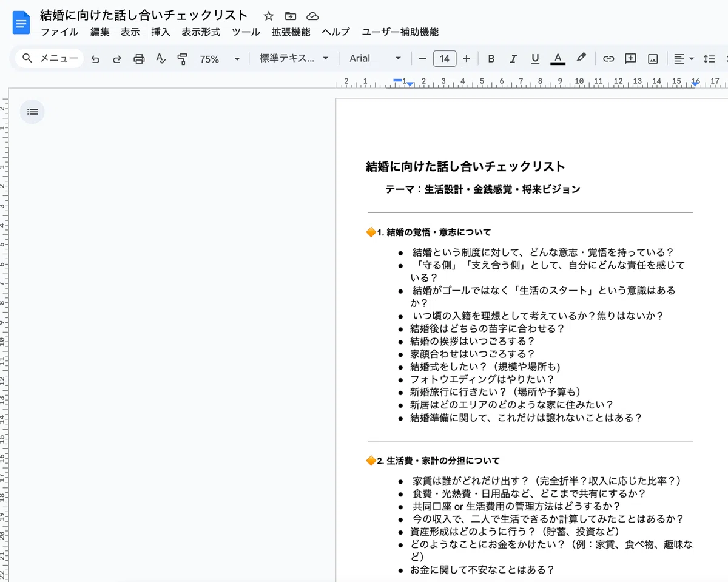Insert a link with the link icon

[608, 59]
